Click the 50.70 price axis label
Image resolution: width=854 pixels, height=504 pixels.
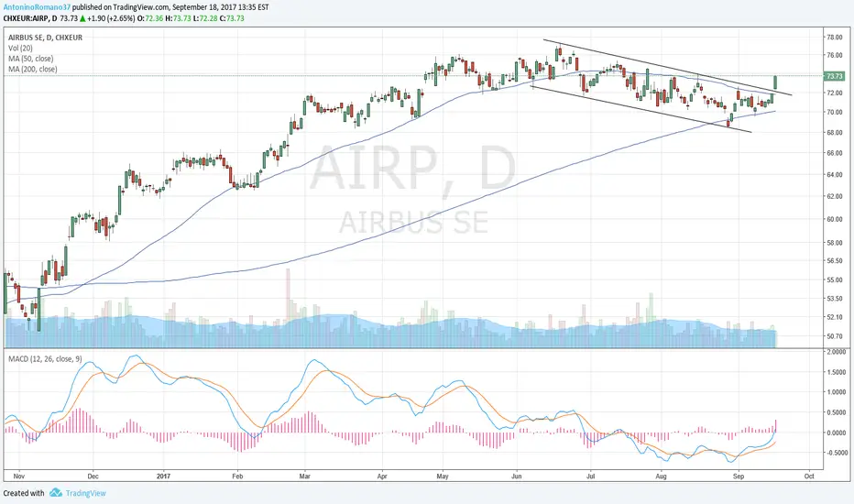835,336
